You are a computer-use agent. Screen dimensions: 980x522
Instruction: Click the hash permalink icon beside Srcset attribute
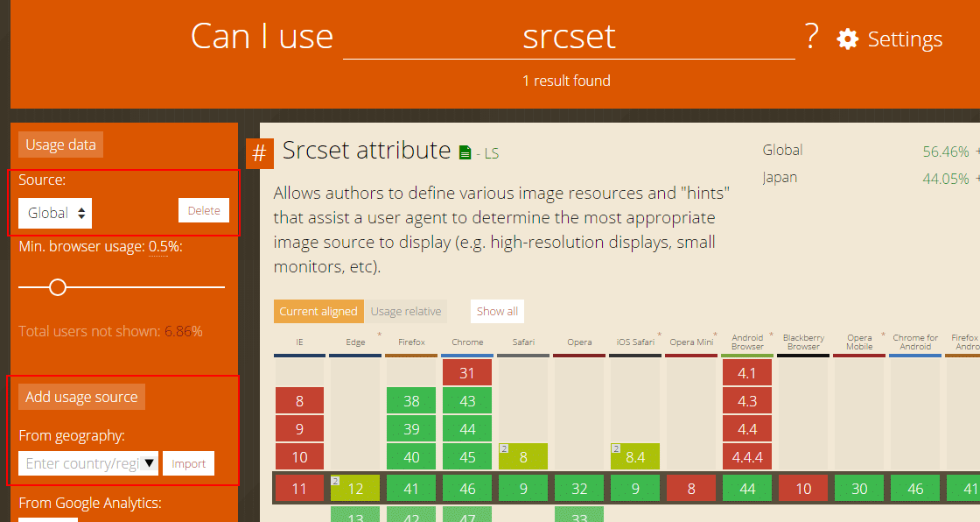(259, 153)
